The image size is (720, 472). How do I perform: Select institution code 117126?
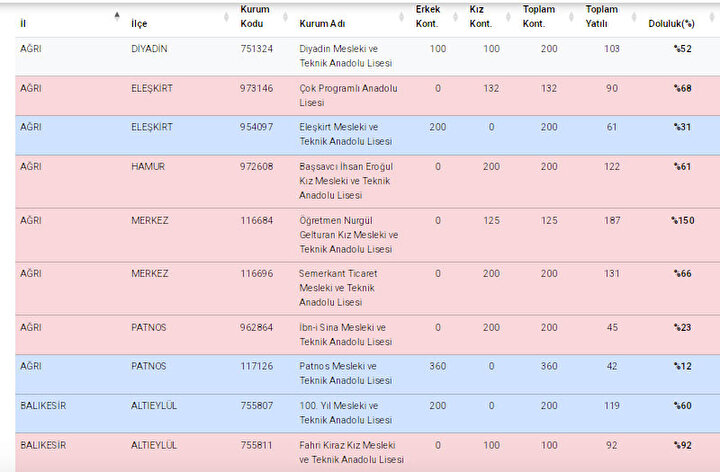click(257, 366)
